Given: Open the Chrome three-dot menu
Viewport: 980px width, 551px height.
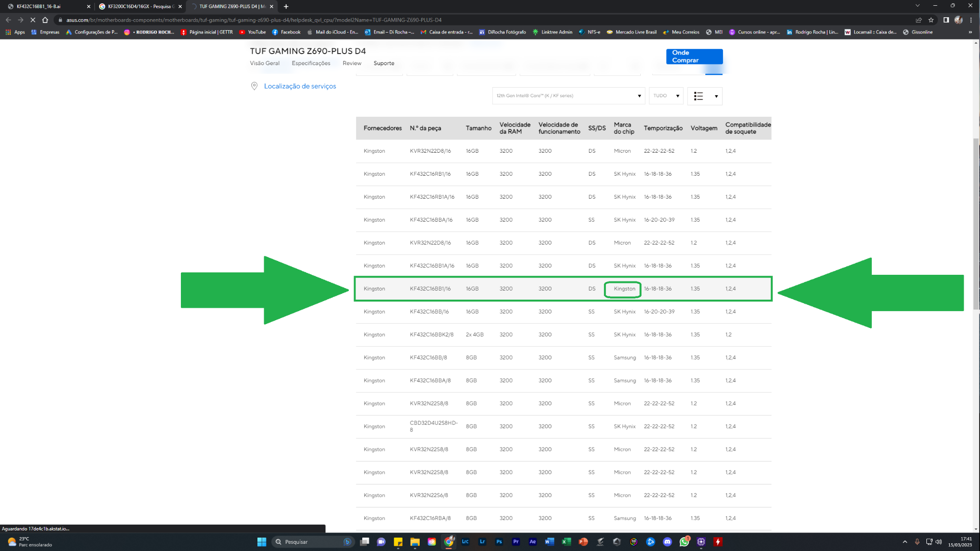Looking at the screenshot, I should (x=971, y=20).
